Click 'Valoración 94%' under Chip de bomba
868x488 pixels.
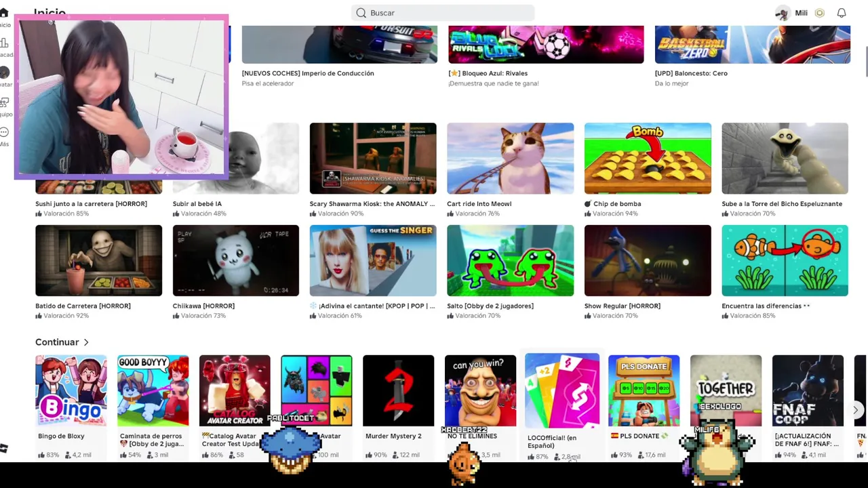coord(611,214)
